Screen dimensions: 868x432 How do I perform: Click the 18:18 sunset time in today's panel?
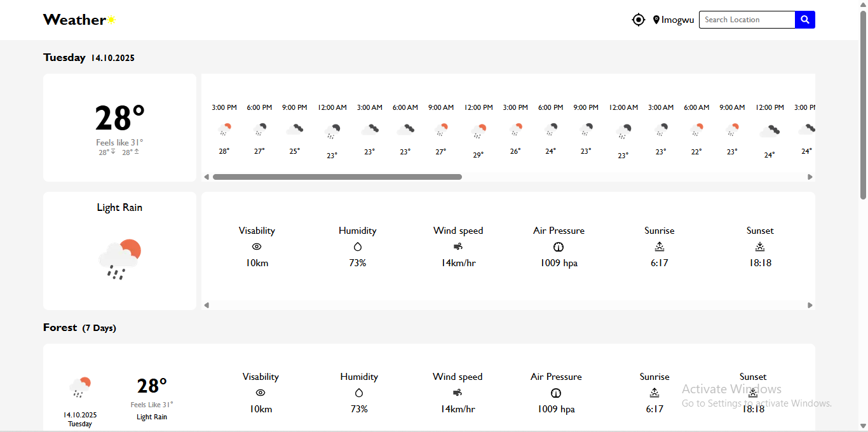pos(760,263)
